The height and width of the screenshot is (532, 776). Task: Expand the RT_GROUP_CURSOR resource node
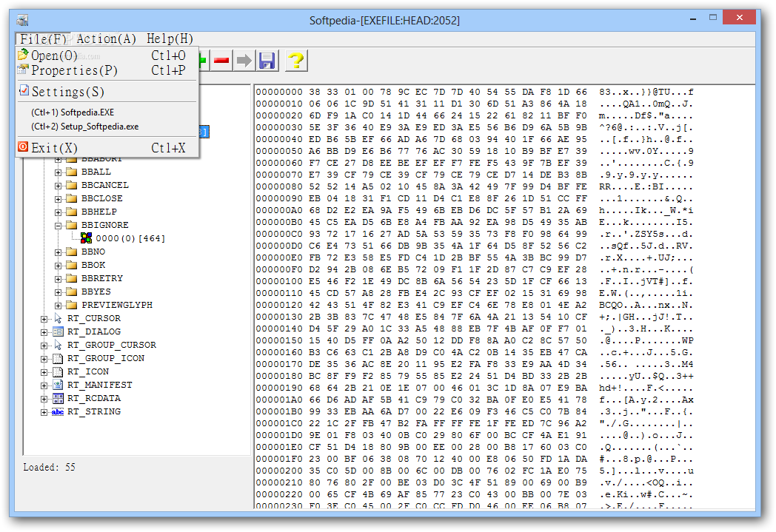coord(44,346)
